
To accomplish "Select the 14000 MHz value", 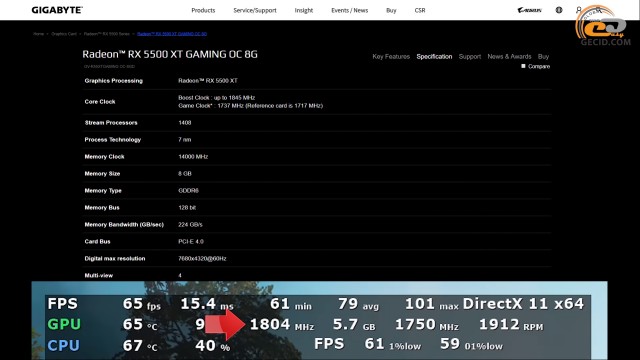I will (x=193, y=157).
